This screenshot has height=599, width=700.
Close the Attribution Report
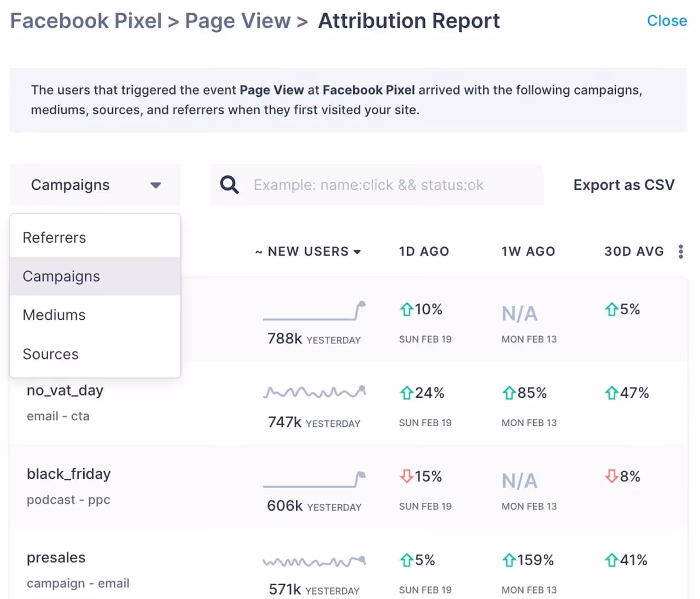[x=667, y=21]
